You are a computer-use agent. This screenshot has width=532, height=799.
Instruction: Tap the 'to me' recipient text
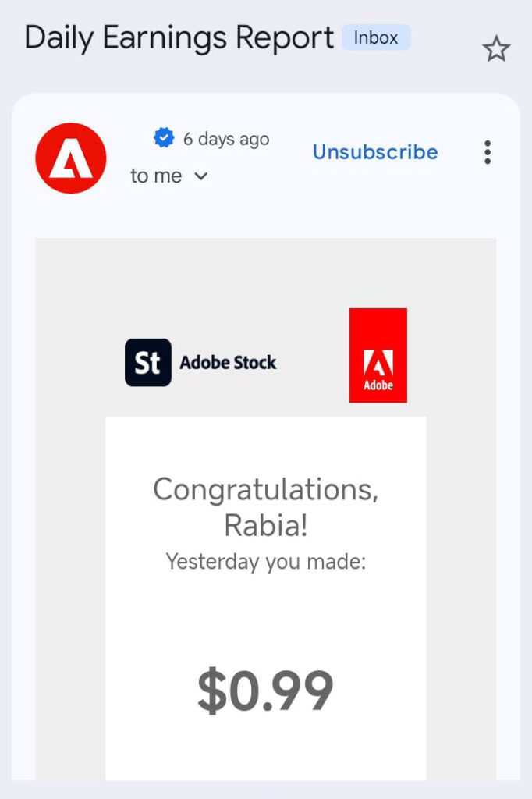click(x=156, y=176)
